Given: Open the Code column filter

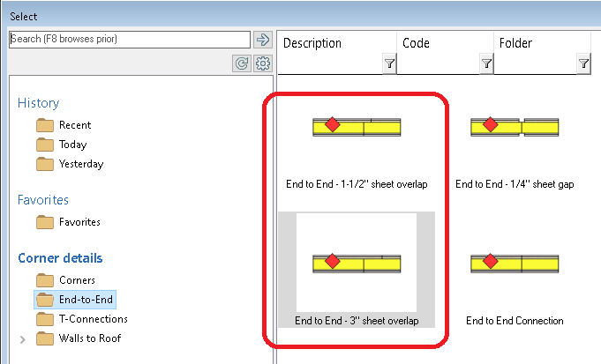Looking at the screenshot, I should click(x=486, y=63).
